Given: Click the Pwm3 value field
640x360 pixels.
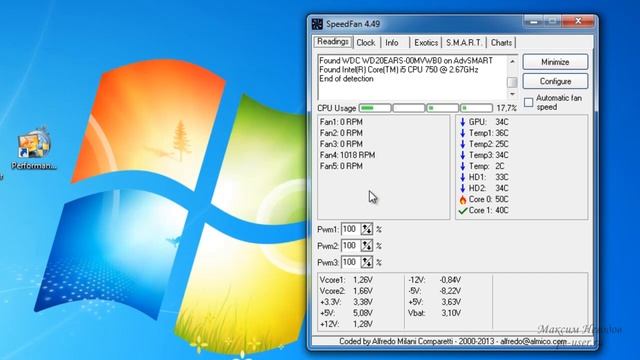Looking at the screenshot, I should [x=351, y=262].
